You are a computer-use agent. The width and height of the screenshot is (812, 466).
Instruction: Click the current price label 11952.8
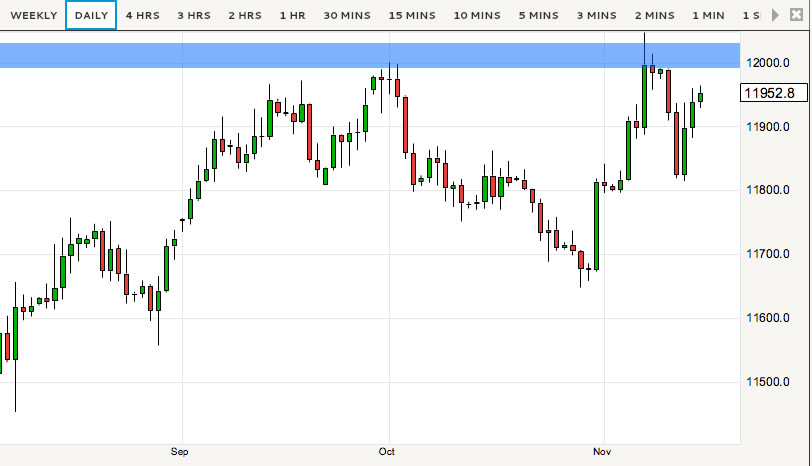769,93
